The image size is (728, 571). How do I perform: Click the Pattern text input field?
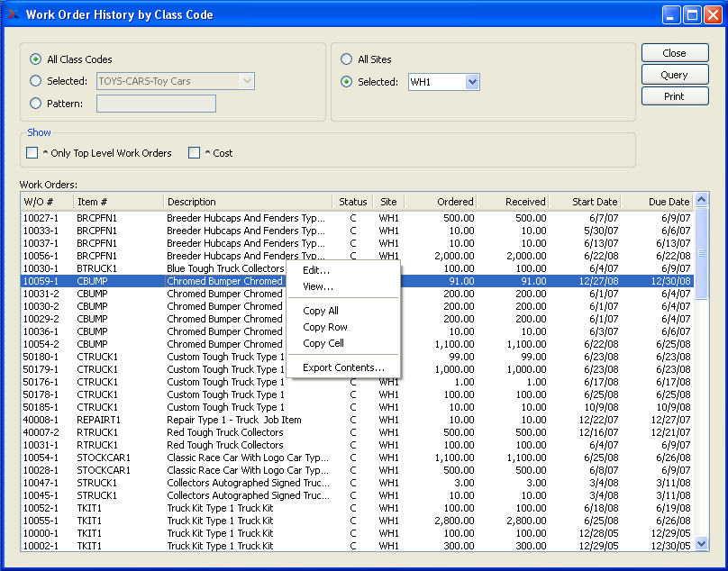tap(156, 104)
